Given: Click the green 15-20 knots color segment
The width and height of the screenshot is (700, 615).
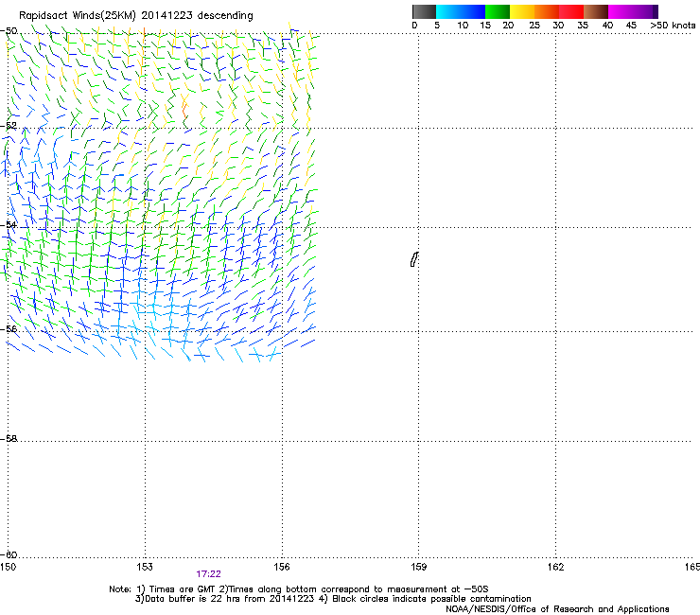Looking at the screenshot, I should (498, 11).
